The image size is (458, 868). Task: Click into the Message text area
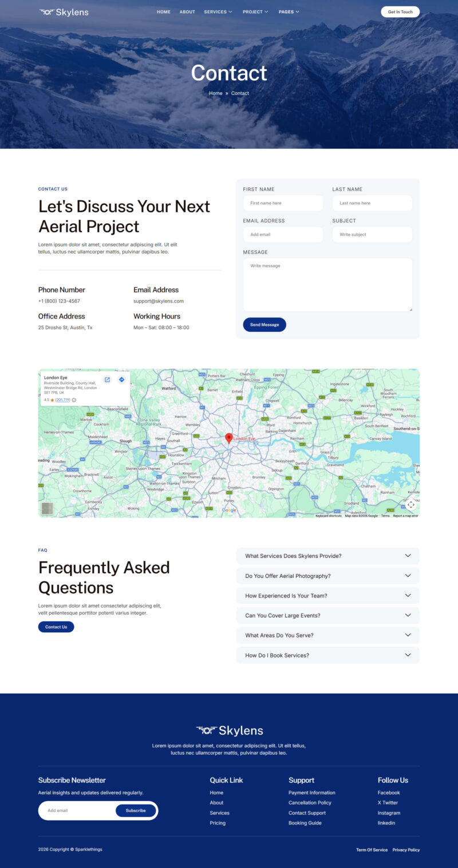tap(327, 285)
